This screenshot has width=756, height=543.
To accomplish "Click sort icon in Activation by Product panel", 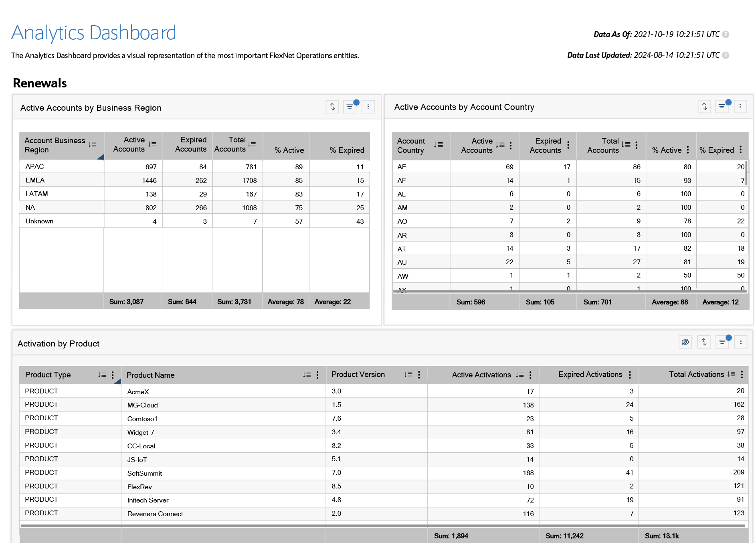I will (704, 342).
